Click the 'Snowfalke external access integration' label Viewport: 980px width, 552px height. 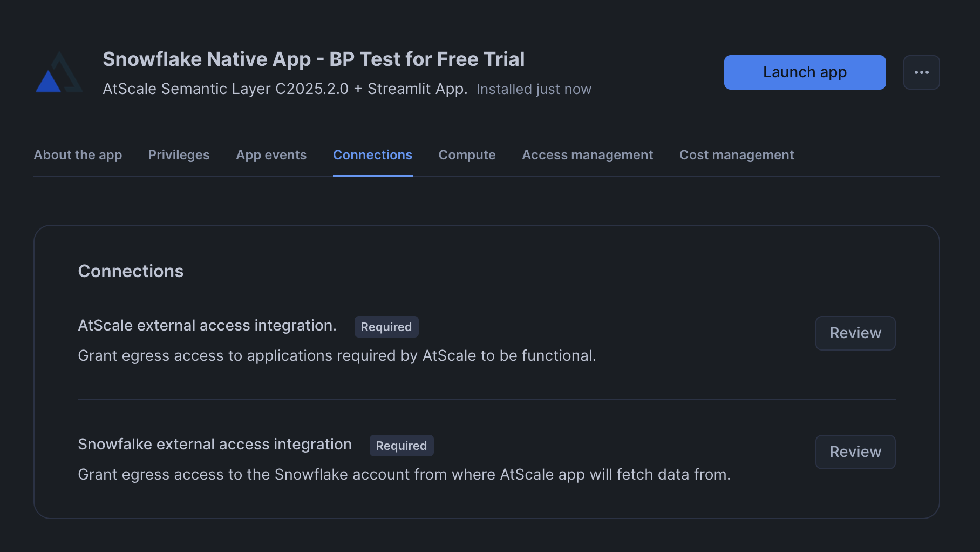[215, 445]
